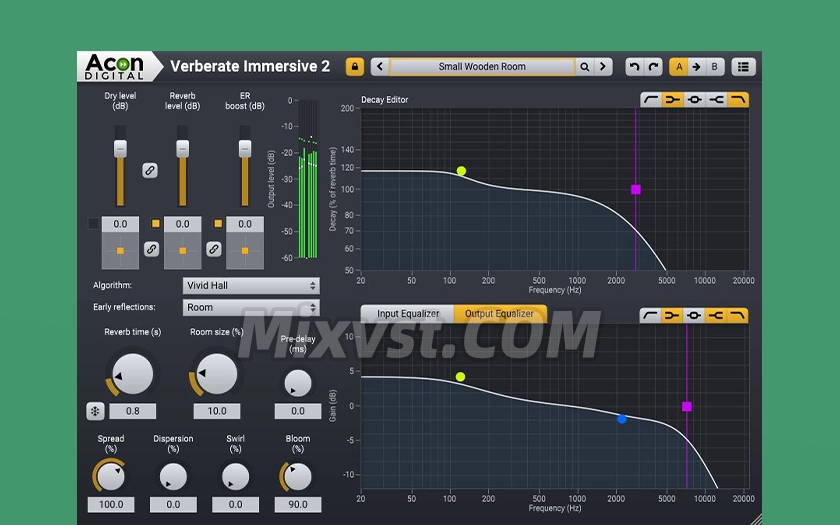Click the Bloom value field 90.0

[298, 505]
